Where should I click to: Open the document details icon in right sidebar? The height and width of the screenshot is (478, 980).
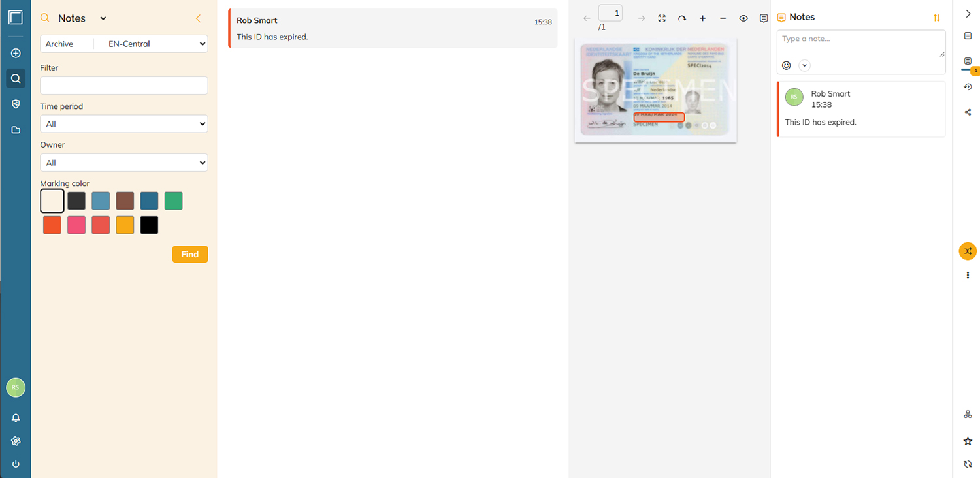968,36
